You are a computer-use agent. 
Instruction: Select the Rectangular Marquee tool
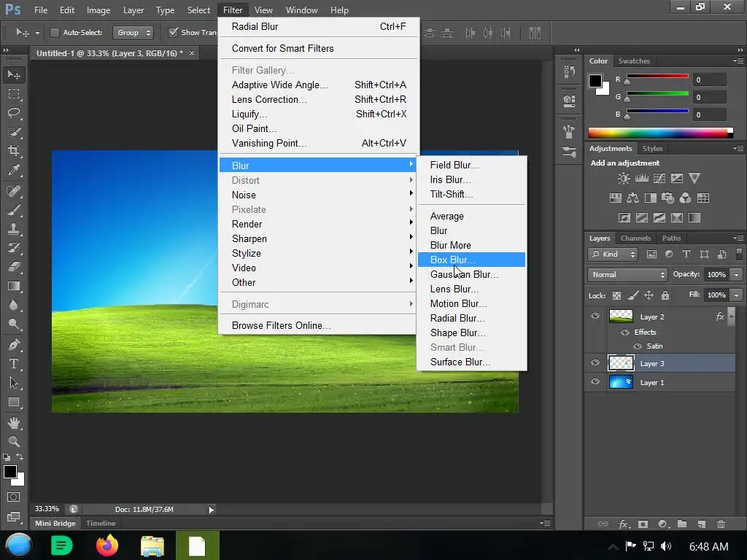coord(14,94)
